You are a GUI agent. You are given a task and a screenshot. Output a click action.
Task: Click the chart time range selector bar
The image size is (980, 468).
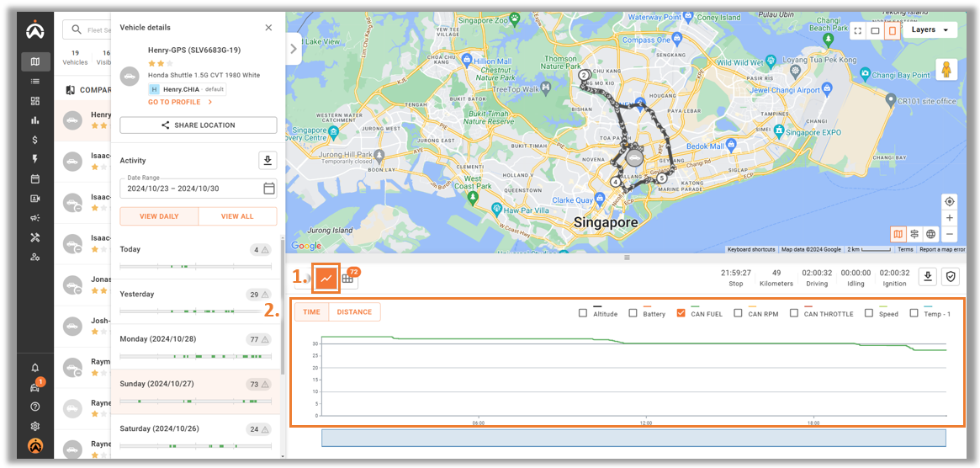(633, 438)
